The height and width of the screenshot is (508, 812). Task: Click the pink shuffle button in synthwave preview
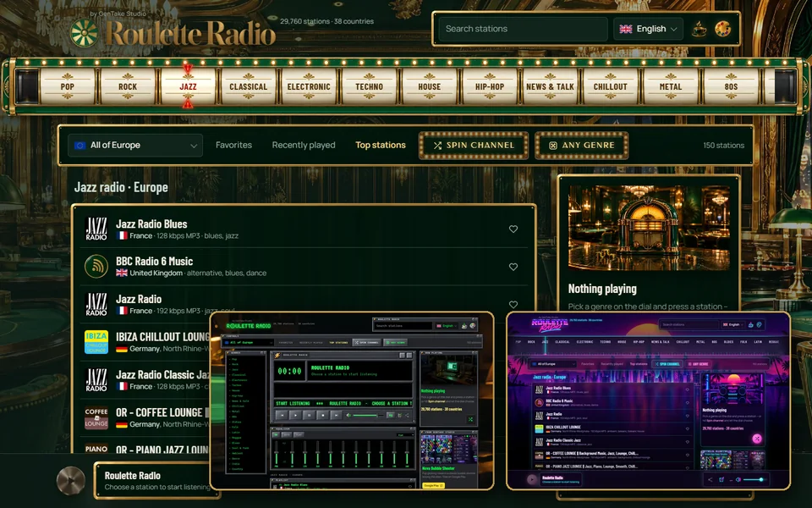click(757, 439)
